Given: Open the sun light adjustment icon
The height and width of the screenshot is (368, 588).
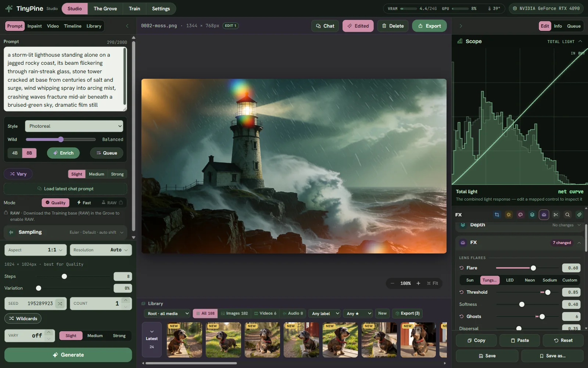Looking at the screenshot, I should click(509, 215).
